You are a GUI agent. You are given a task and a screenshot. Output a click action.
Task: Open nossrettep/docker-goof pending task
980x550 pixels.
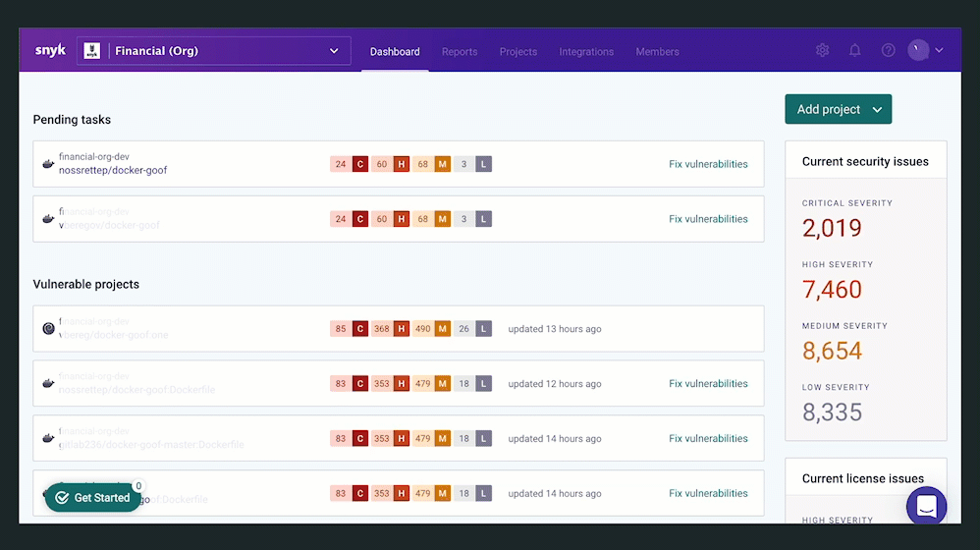[113, 170]
